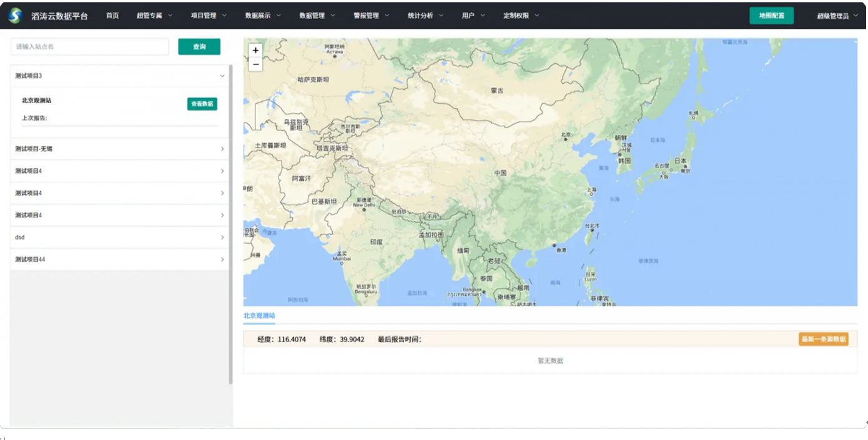Expand the 测试项目44 project
The height and width of the screenshot is (440, 868).
(x=222, y=260)
